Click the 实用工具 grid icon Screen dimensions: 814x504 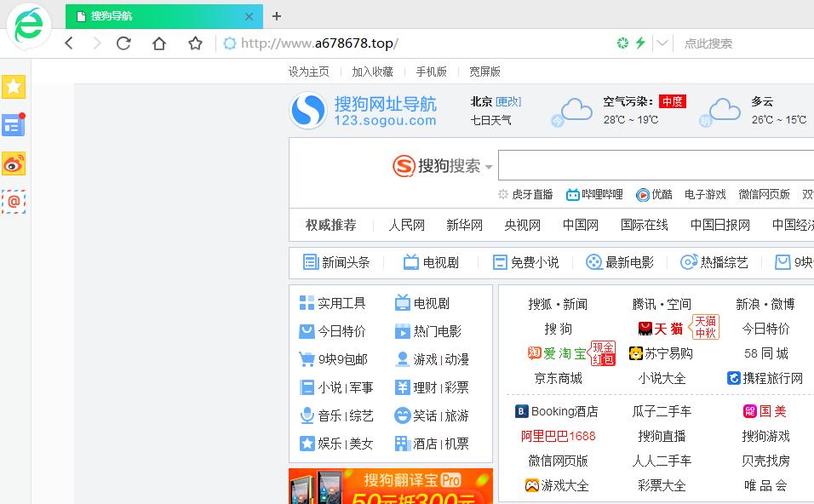tap(307, 302)
